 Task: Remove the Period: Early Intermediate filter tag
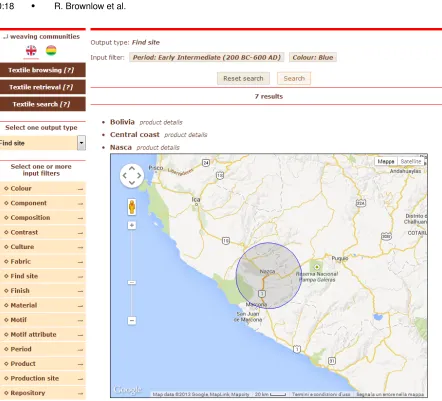207,57
